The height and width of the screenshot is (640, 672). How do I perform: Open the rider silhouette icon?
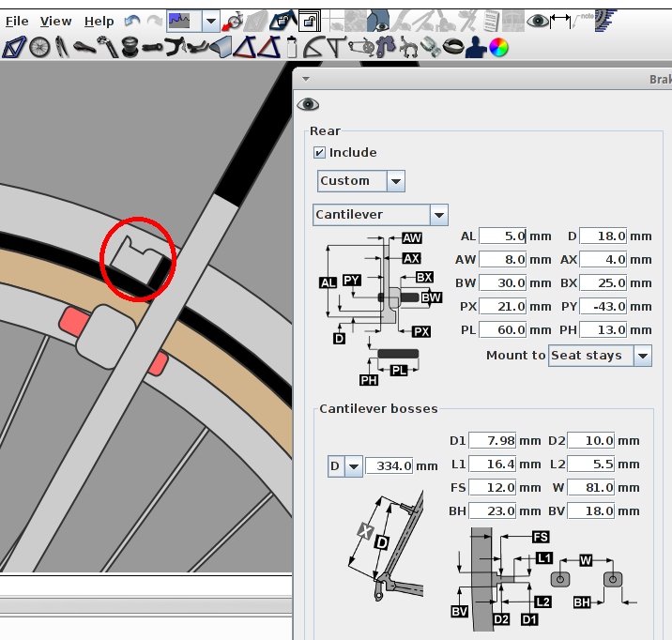pyautogui.click(x=476, y=46)
